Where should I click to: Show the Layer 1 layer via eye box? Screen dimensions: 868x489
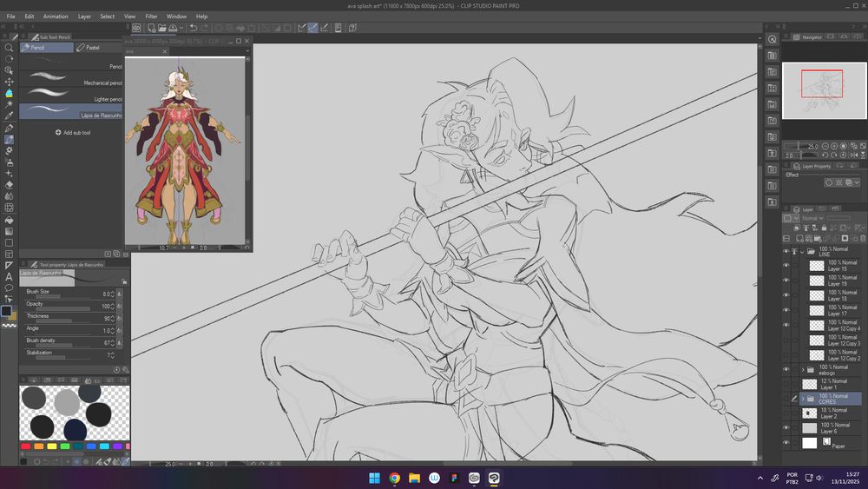coord(786,383)
